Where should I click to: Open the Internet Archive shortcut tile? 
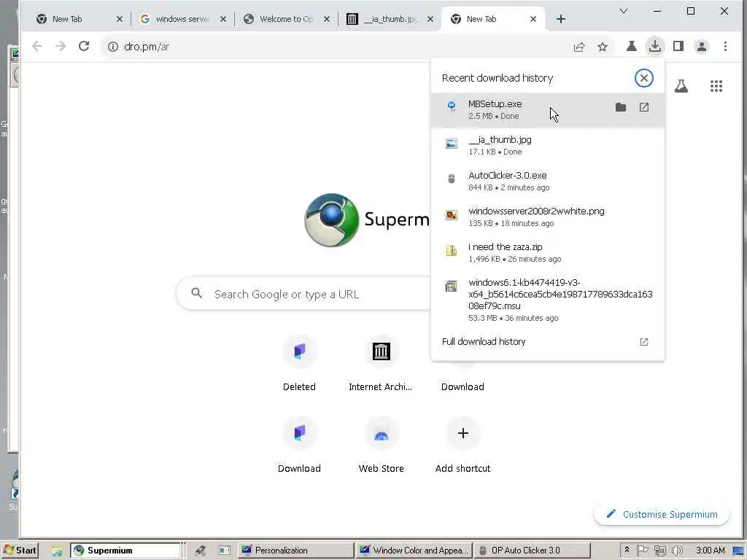coord(381,365)
